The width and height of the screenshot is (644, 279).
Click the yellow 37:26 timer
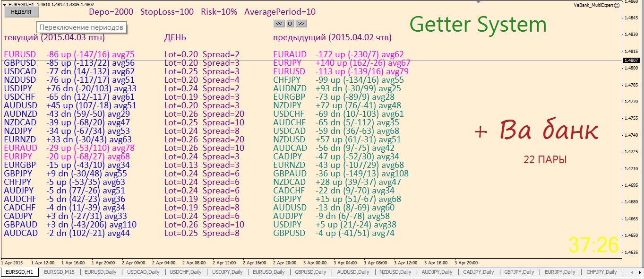pos(593,245)
